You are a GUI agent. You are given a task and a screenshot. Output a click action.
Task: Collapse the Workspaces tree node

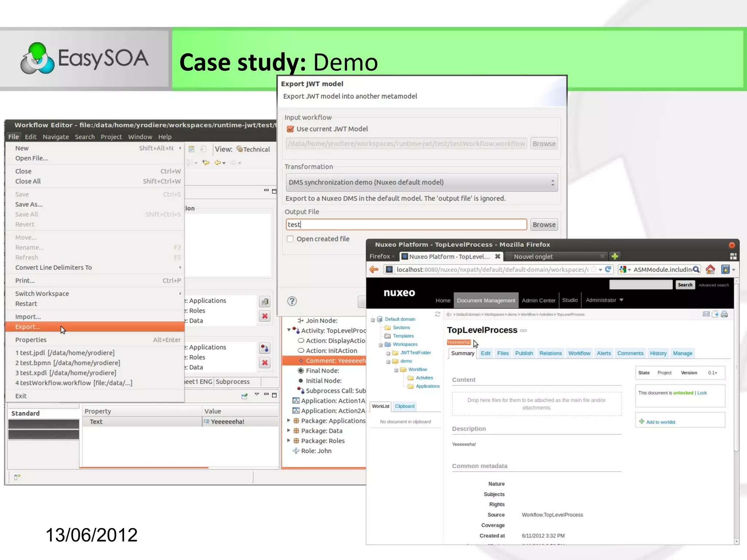[x=380, y=345]
